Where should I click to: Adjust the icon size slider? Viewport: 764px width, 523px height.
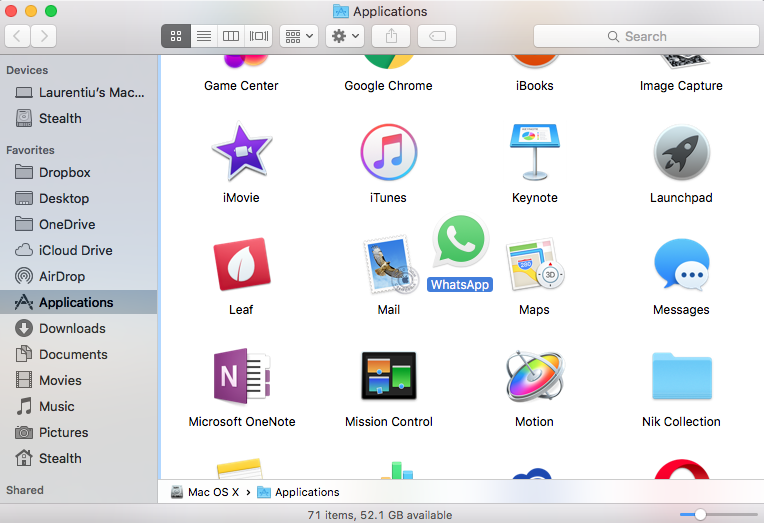(x=700, y=514)
